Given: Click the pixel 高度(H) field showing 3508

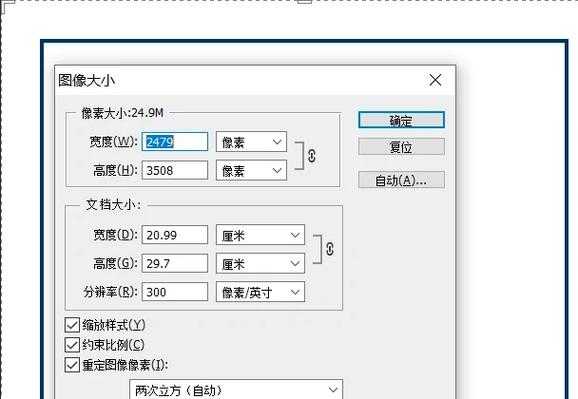Looking at the screenshot, I should [x=175, y=170].
